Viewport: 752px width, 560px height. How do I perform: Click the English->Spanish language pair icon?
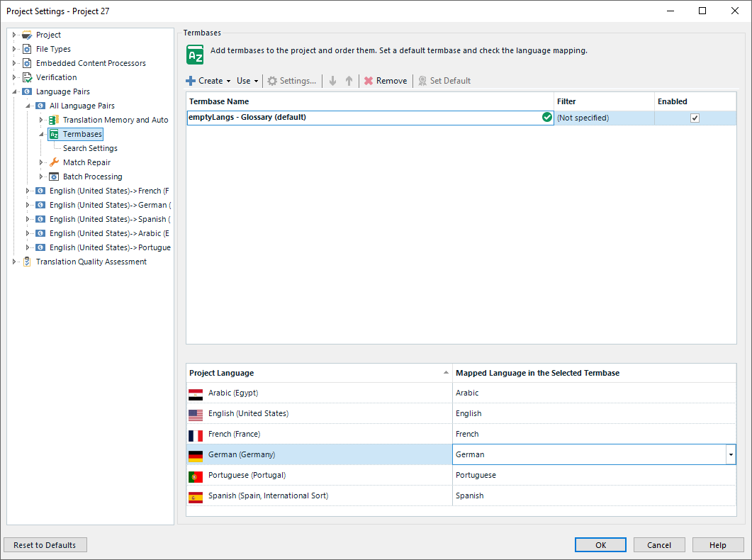click(x=41, y=219)
